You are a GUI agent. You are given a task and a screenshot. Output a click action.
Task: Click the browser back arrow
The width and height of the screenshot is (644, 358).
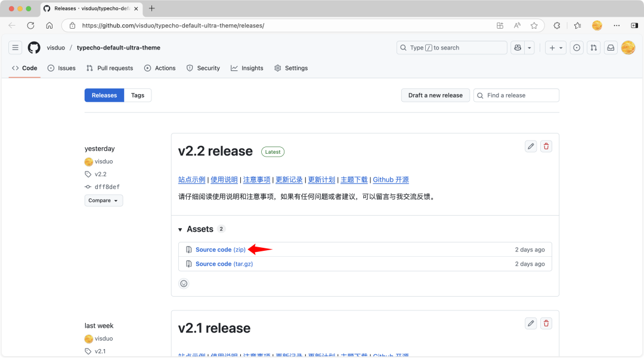pyautogui.click(x=12, y=26)
